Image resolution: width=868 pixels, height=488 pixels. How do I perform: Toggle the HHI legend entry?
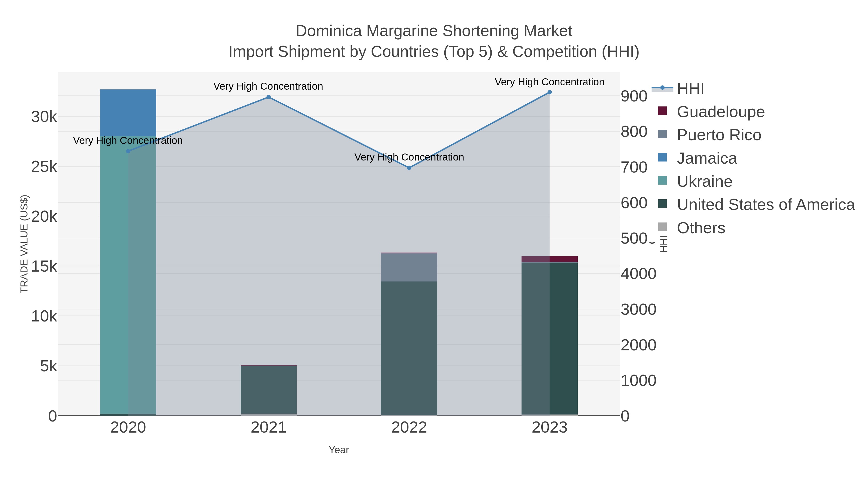point(678,88)
